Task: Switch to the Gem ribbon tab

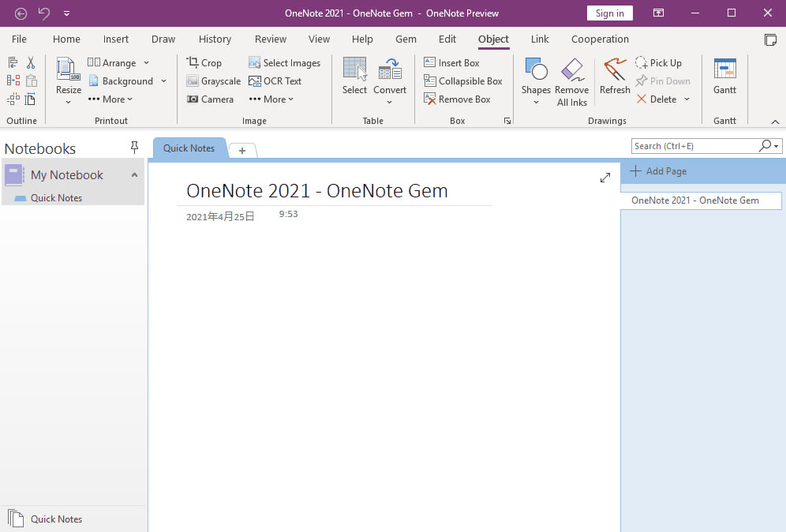Action: coord(406,38)
